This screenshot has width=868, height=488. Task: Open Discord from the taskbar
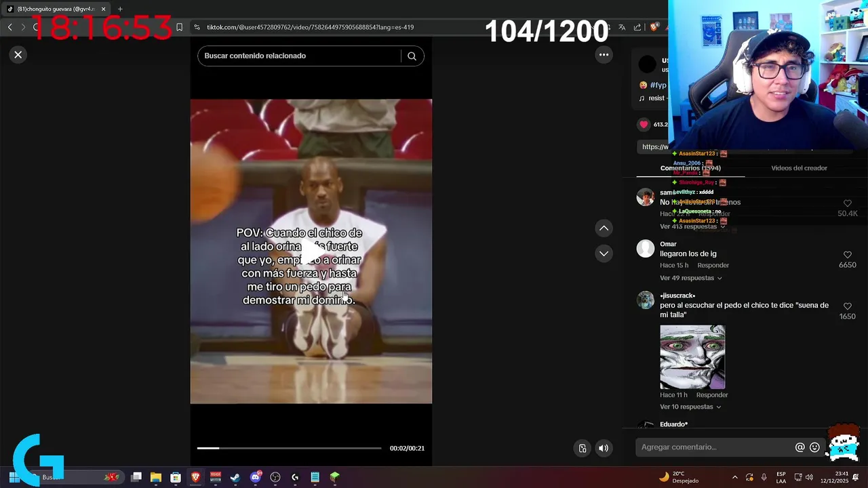coord(256,477)
